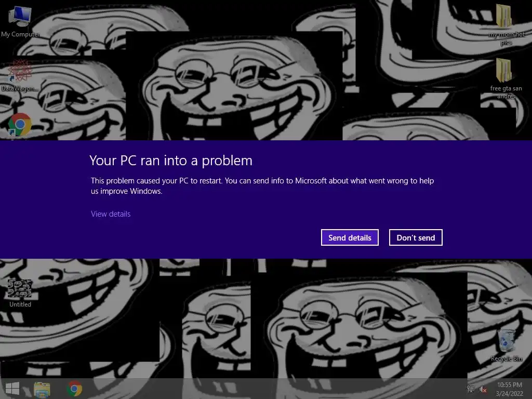Screen dimensions: 532x399
Task: Open the Windows Start button
Action: [12, 389]
